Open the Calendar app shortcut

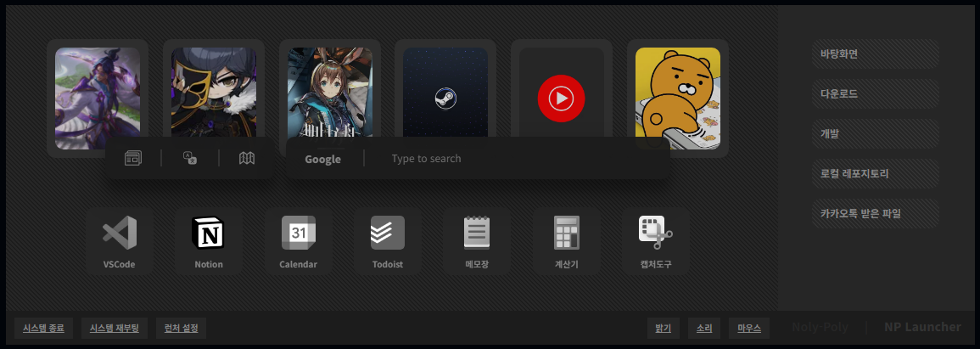pos(298,241)
